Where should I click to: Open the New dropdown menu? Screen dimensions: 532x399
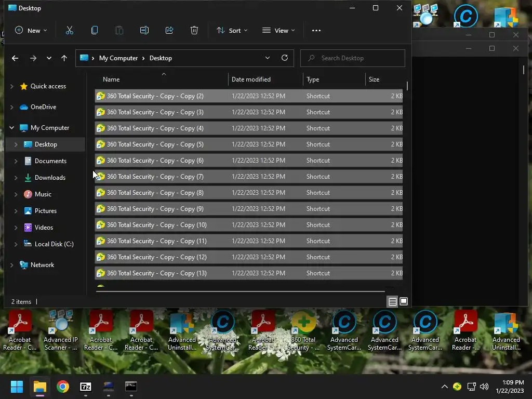(31, 31)
